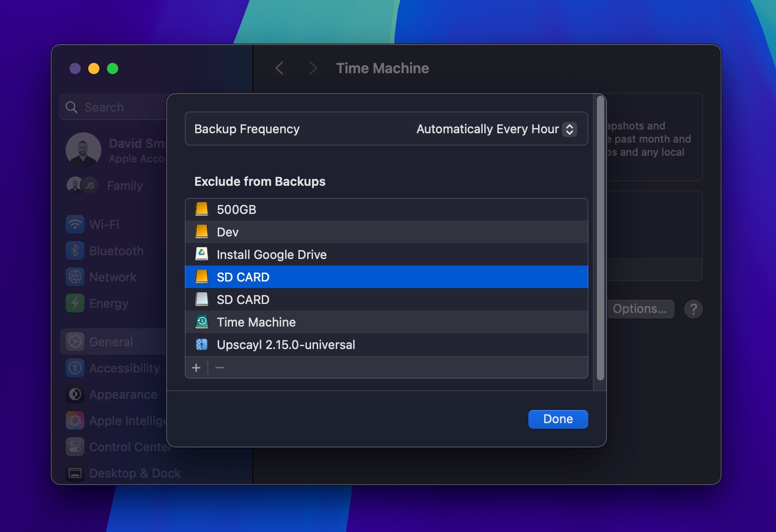
Task: Click the help question mark icon
Action: click(693, 309)
